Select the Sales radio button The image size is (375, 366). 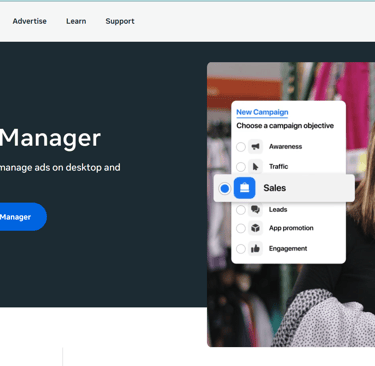pos(225,188)
